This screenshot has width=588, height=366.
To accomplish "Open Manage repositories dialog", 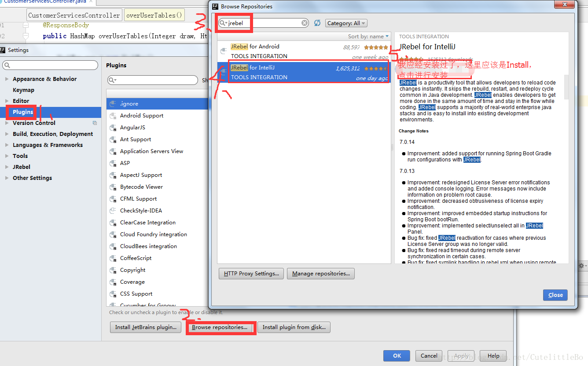I will coord(321,274).
